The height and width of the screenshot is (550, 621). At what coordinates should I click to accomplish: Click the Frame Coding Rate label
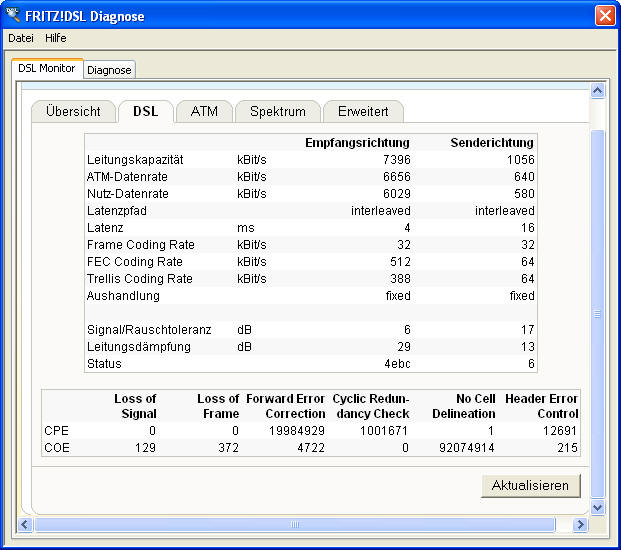[141, 245]
